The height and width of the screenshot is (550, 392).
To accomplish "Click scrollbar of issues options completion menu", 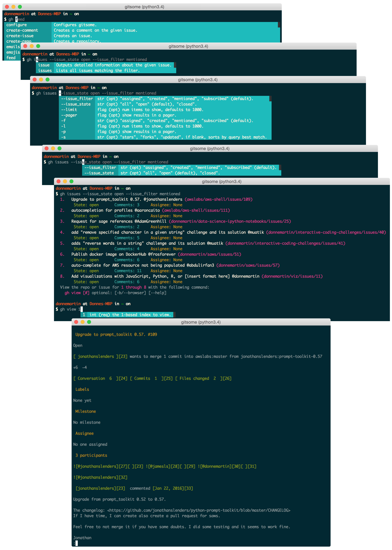I will point(270,99).
